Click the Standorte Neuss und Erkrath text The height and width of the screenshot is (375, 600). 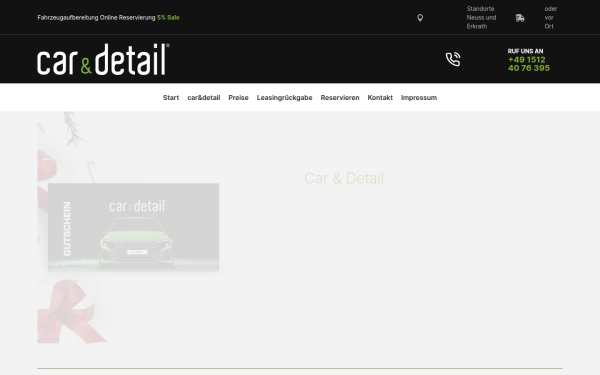point(481,18)
